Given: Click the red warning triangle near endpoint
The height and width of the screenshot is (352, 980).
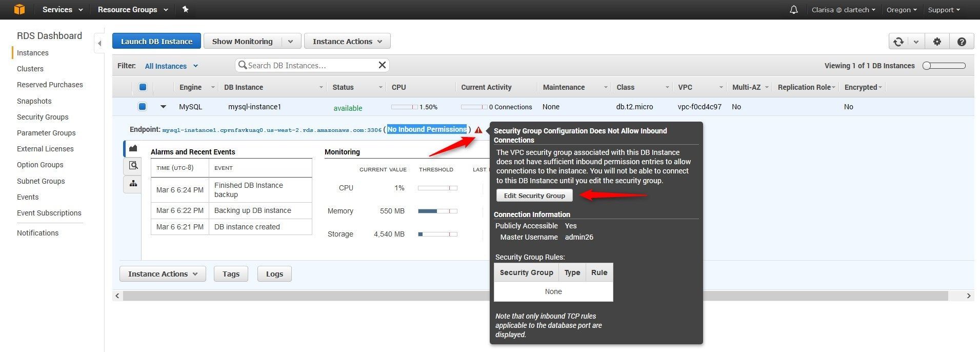Looking at the screenshot, I should pyautogui.click(x=478, y=130).
